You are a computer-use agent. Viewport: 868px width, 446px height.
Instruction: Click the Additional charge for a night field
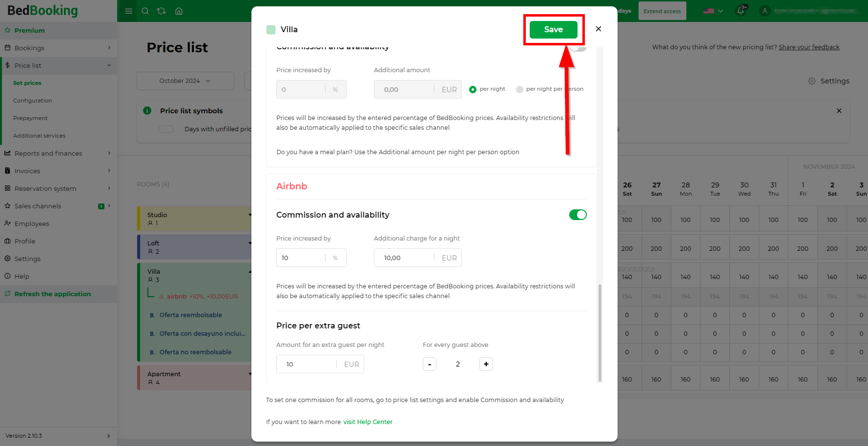point(418,258)
